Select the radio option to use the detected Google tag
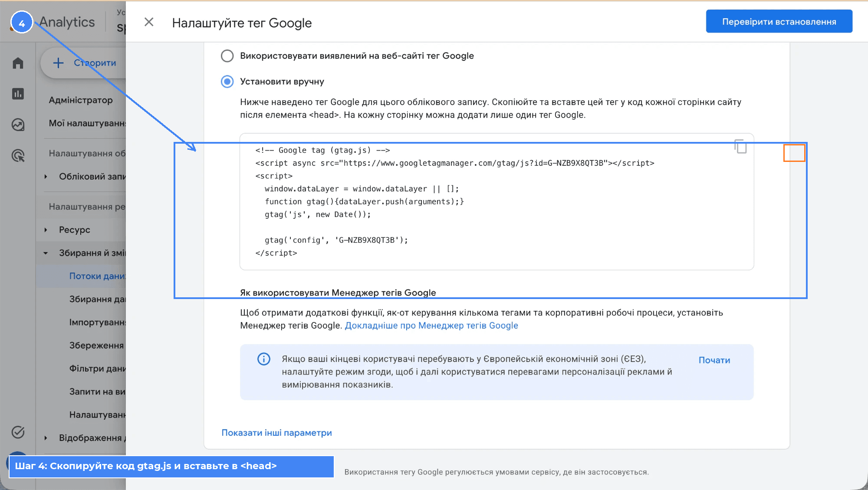 point(227,56)
